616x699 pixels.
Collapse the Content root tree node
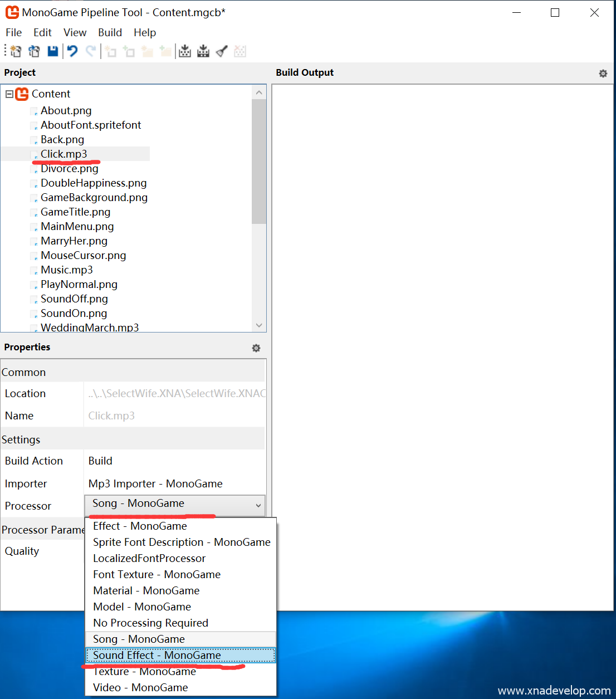click(x=9, y=94)
